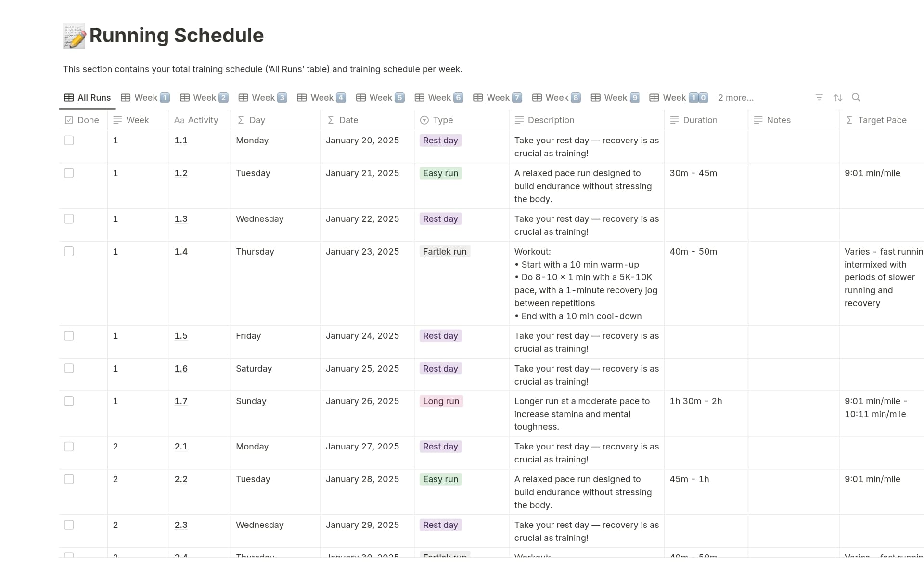Open the Fartlek run tag on January 23
The width and height of the screenshot is (924, 577).
(445, 252)
